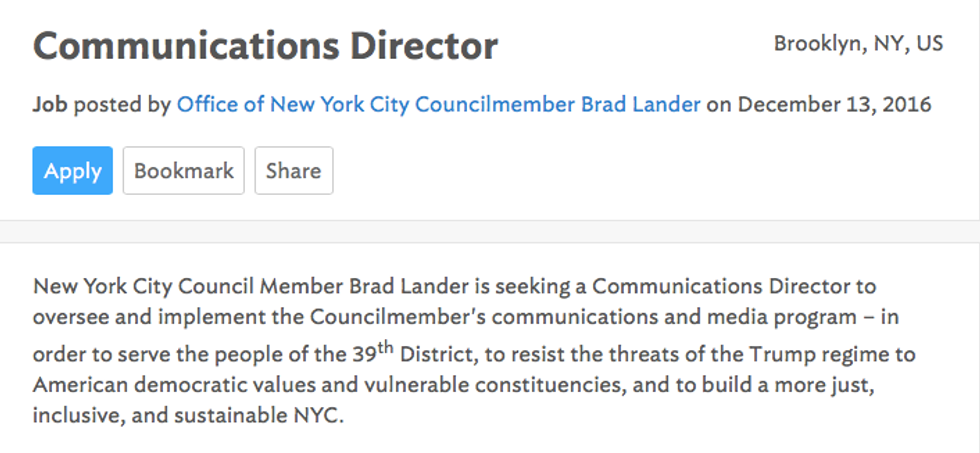Click the large Communications Director heading
This screenshot has height=453, width=980.
click(265, 46)
